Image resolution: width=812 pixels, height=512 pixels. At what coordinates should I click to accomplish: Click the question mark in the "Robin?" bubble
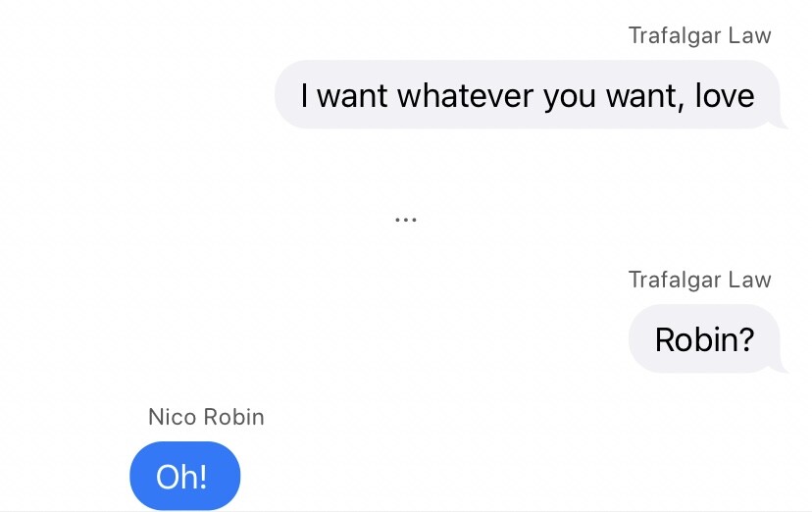tap(745, 339)
